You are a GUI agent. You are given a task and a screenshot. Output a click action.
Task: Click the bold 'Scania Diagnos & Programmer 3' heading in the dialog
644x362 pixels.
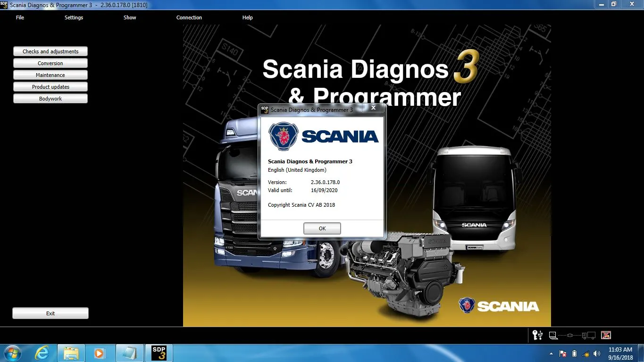click(310, 161)
